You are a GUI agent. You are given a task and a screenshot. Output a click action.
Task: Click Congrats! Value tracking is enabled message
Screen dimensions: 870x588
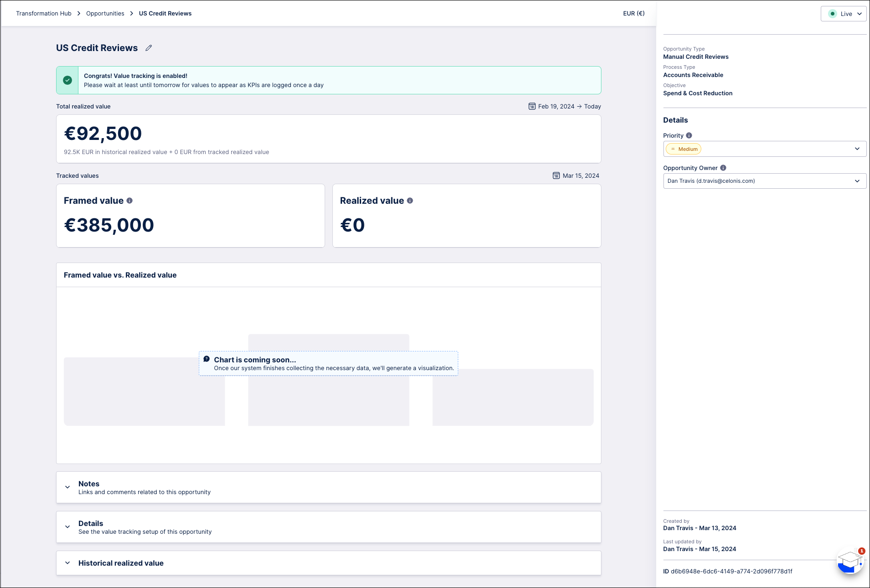pos(135,76)
